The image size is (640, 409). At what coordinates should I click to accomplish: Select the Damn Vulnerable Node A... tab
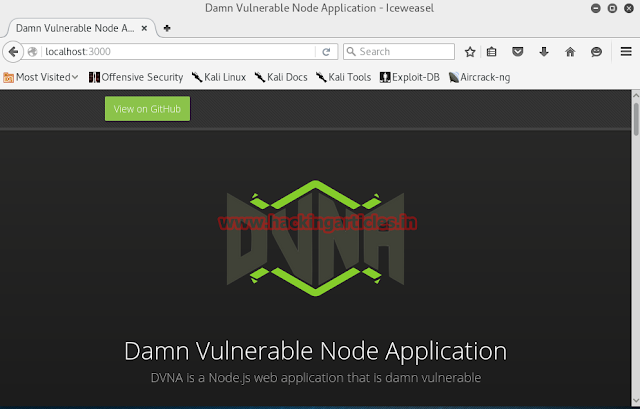pos(82,28)
